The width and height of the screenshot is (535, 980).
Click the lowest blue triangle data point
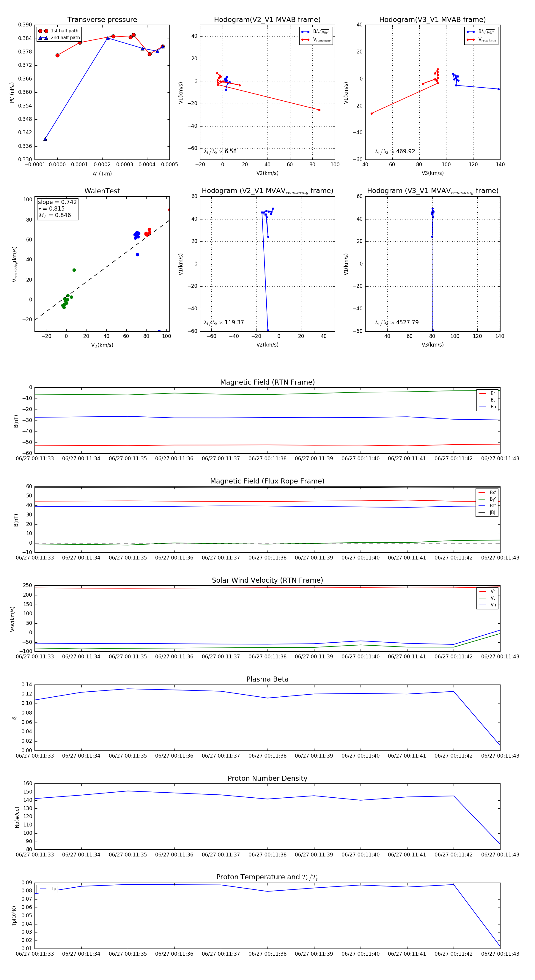[45, 139]
